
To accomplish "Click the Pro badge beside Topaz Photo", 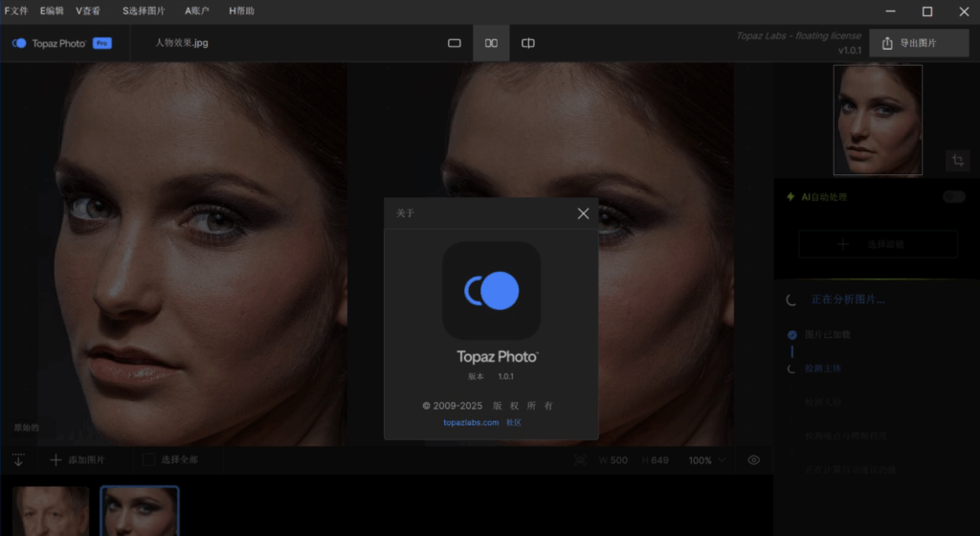I will point(101,43).
